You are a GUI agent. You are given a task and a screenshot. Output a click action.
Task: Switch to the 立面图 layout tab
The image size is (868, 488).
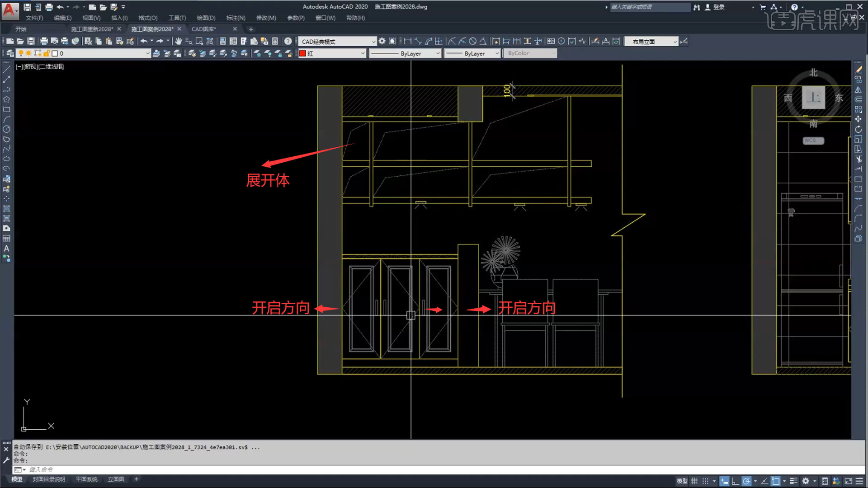[116, 479]
